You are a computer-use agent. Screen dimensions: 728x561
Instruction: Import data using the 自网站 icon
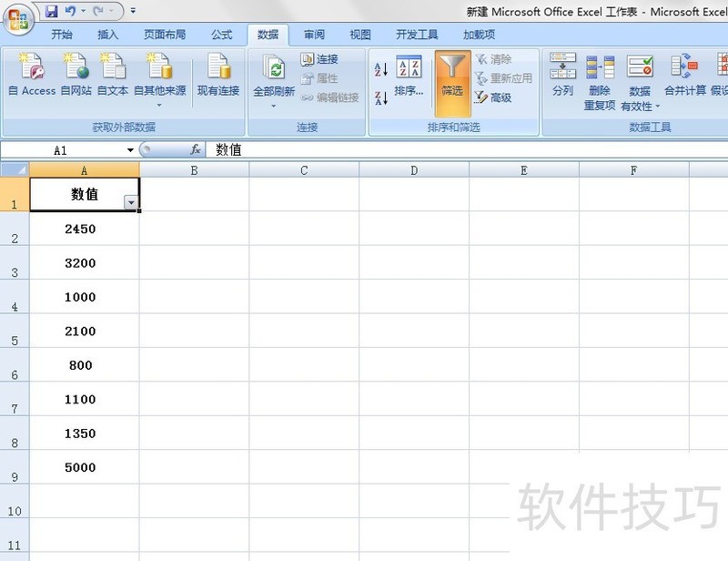click(x=76, y=73)
